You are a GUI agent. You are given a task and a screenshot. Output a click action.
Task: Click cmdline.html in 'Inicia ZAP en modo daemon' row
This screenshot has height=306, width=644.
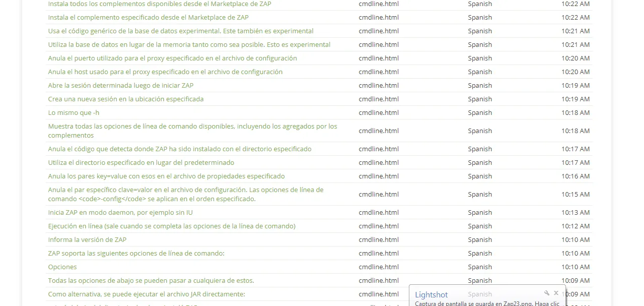(x=379, y=212)
